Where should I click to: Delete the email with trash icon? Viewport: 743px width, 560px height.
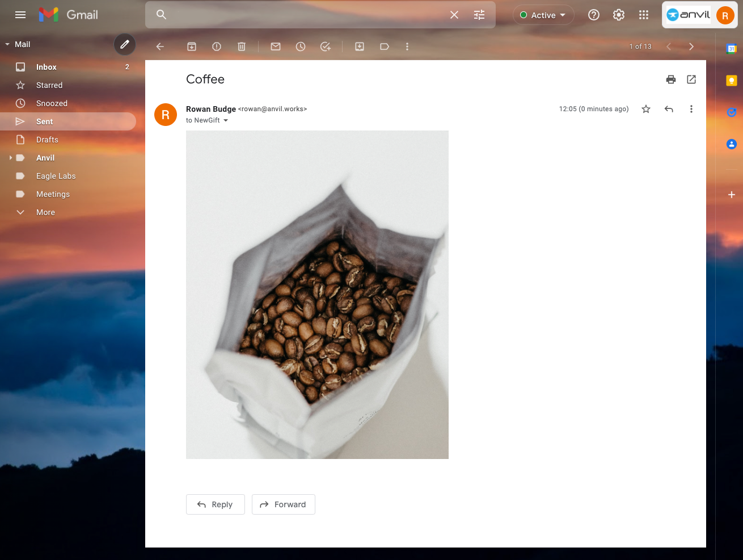tap(242, 47)
